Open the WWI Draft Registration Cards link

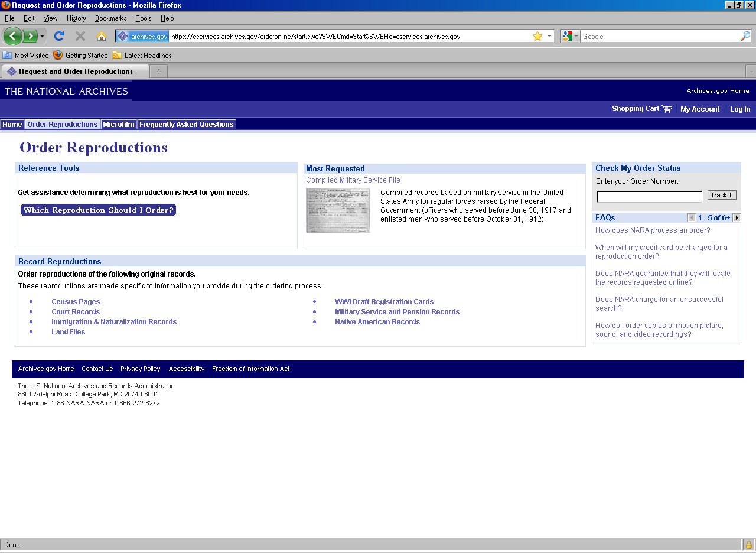coord(384,302)
